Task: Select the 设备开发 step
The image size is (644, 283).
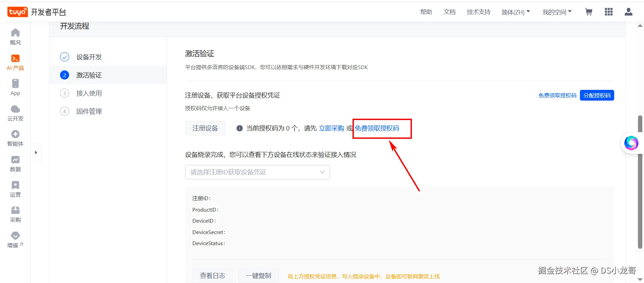Action: tap(89, 57)
